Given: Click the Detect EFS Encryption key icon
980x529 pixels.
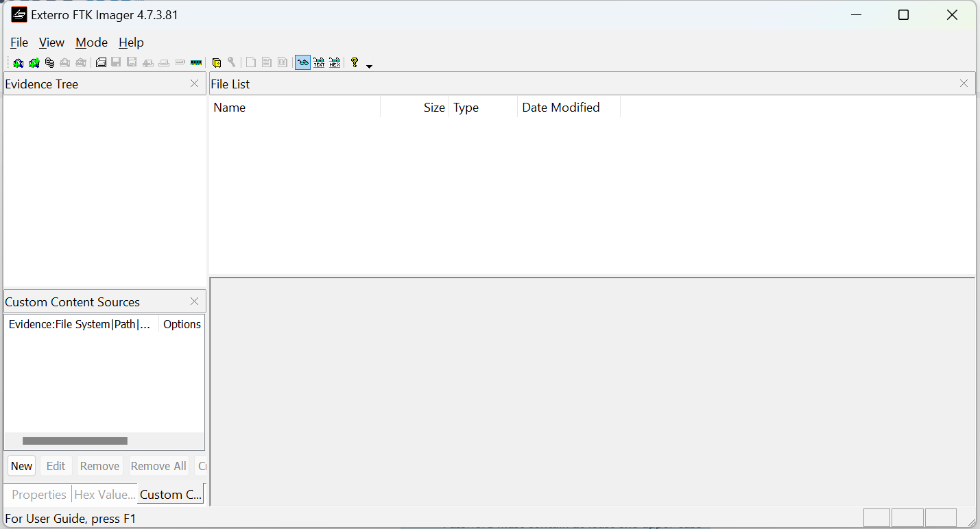Looking at the screenshot, I should [x=232, y=63].
